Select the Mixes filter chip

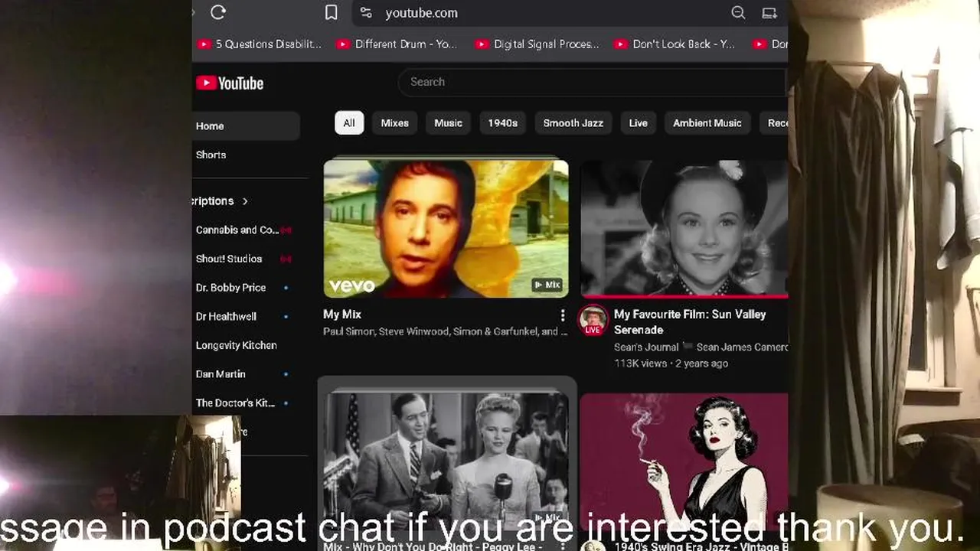[395, 123]
